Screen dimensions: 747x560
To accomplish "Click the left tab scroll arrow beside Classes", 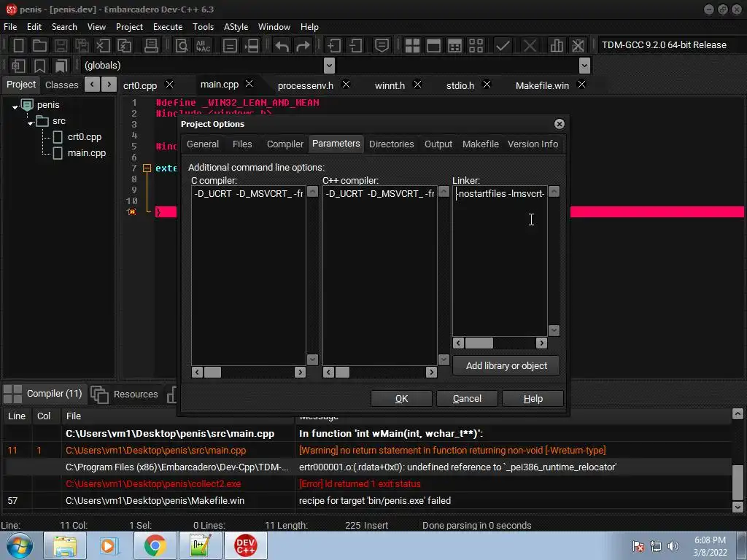I will [92, 85].
